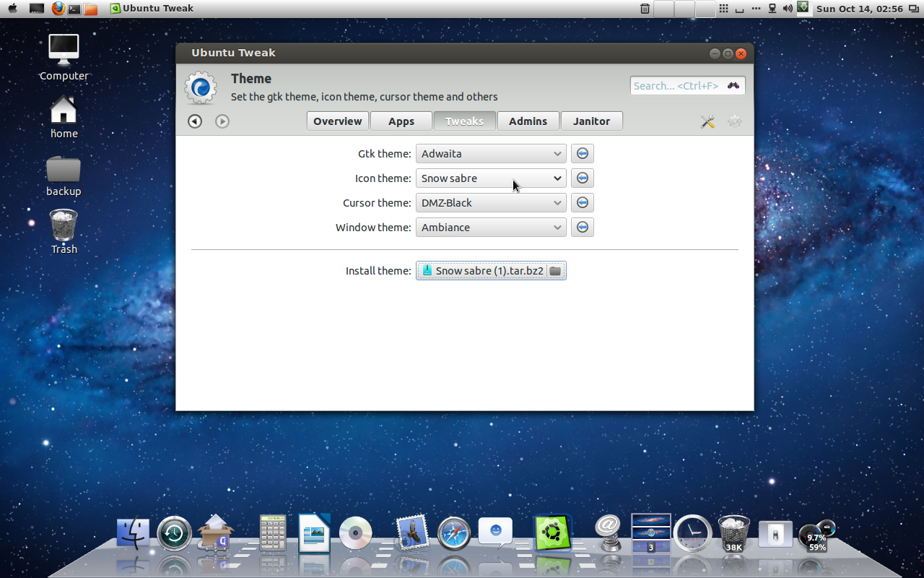Open the clock showing Sun Oct 14, 02:56
The height and width of the screenshot is (578, 924).
coord(859,9)
